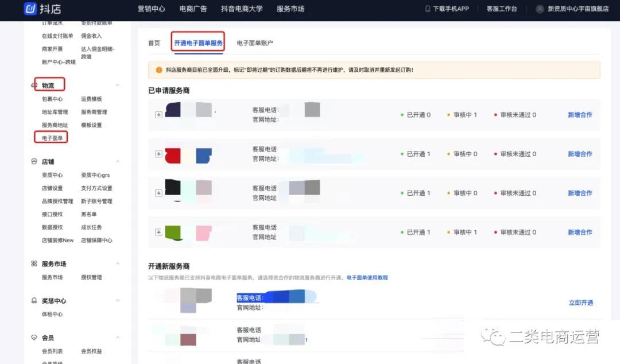Switch to the 电子面单账户 tab
620x364 pixels.
click(254, 43)
